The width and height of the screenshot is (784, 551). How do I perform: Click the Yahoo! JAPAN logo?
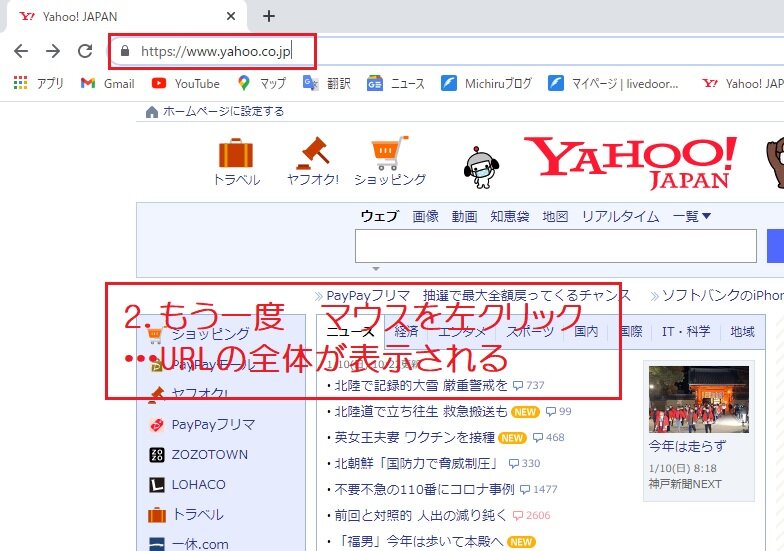[630, 163]
